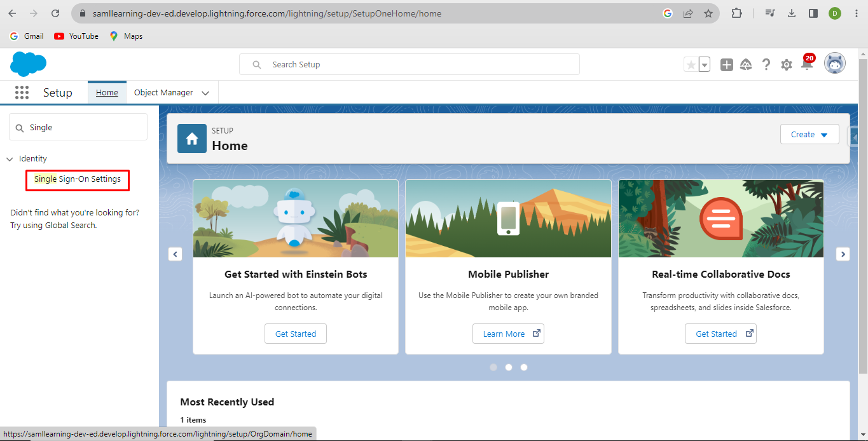The width and height of the screenshot is (868, 441).
Task: Open the notifications bell
Action: (806, 64)
